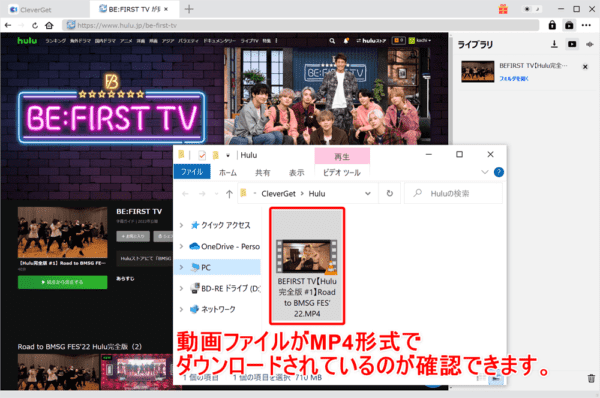Click the padlock icon beside address bar
This screenshot has height=398, width=600.
[552, 25]
